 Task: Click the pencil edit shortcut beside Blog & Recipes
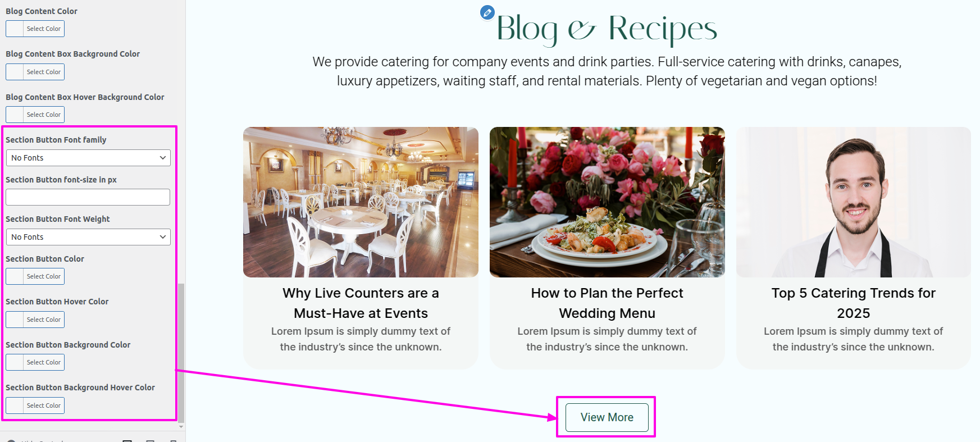pos(487,12)
